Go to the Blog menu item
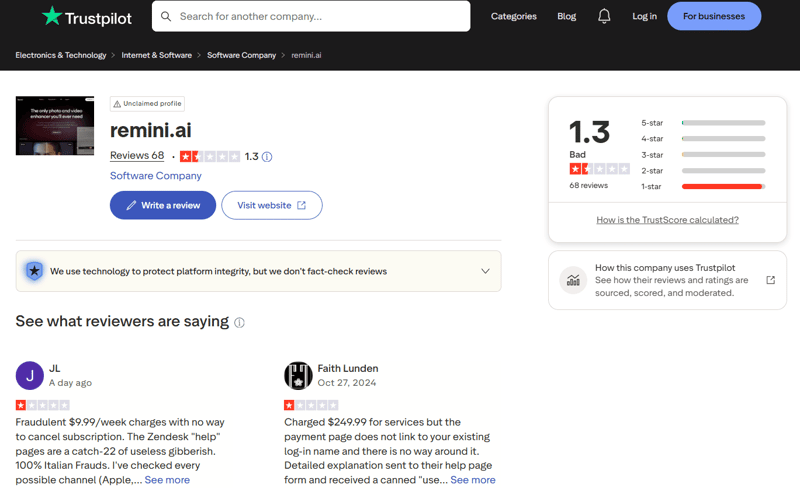The height and width of the screenshot is (488, 800). click(566, 16)
